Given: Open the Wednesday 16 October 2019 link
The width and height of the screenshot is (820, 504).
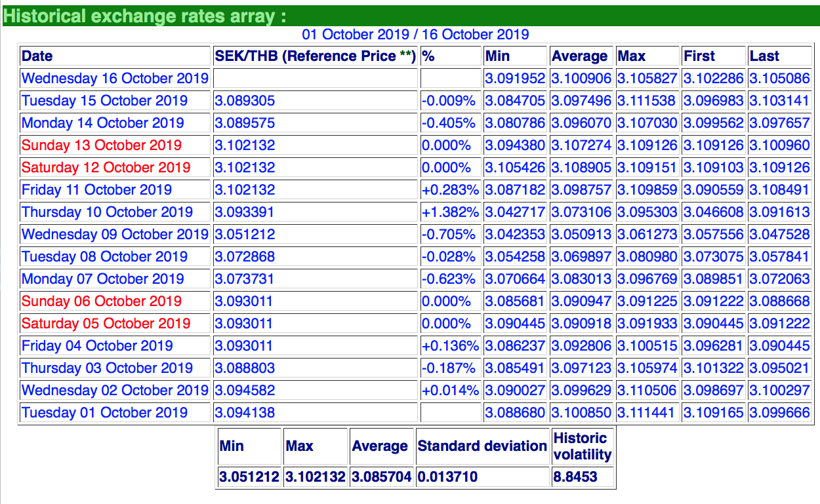Looking at the screenshot, I should (115, 79).
